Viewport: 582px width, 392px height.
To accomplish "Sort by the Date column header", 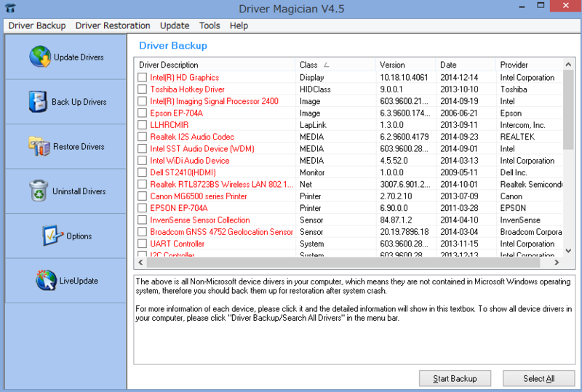I will click(466, 65).
